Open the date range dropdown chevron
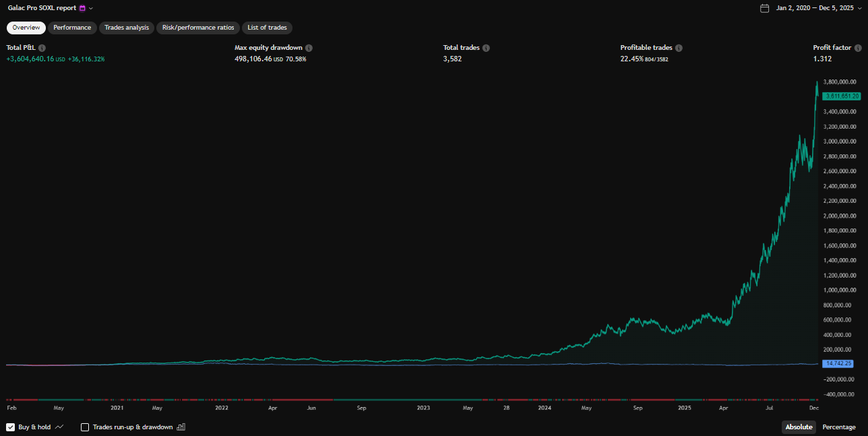The height and width of the screenshot is (436, 868). (859, 8)
